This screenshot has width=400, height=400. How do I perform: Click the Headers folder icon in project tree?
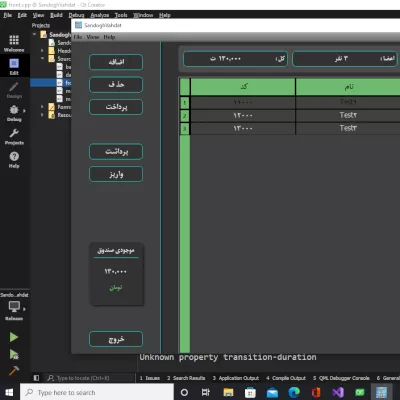click(51, 51)
